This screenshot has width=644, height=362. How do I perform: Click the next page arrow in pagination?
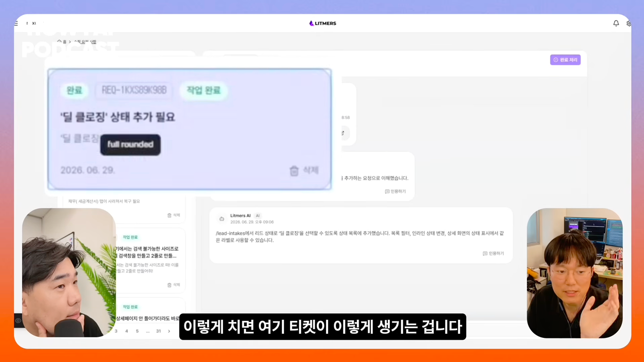pos(169,331)
